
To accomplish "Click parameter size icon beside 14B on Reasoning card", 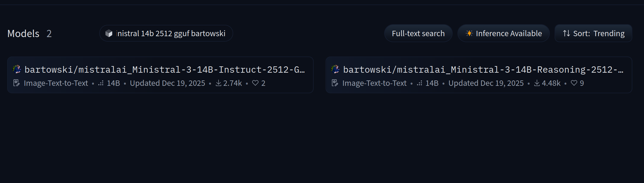I will [419, 83].
